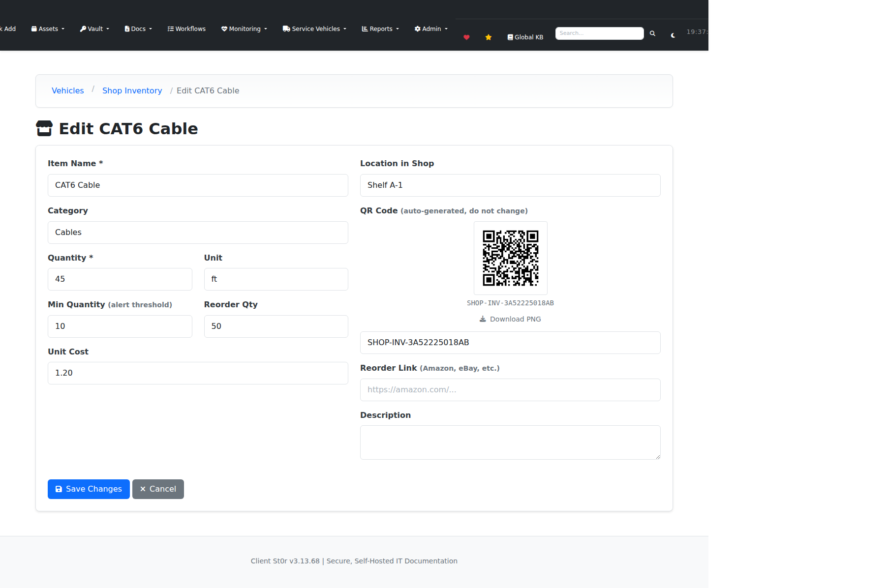Save Changes to the item
This screenshot has height=588, width=888.
click(x=89, y=489)
